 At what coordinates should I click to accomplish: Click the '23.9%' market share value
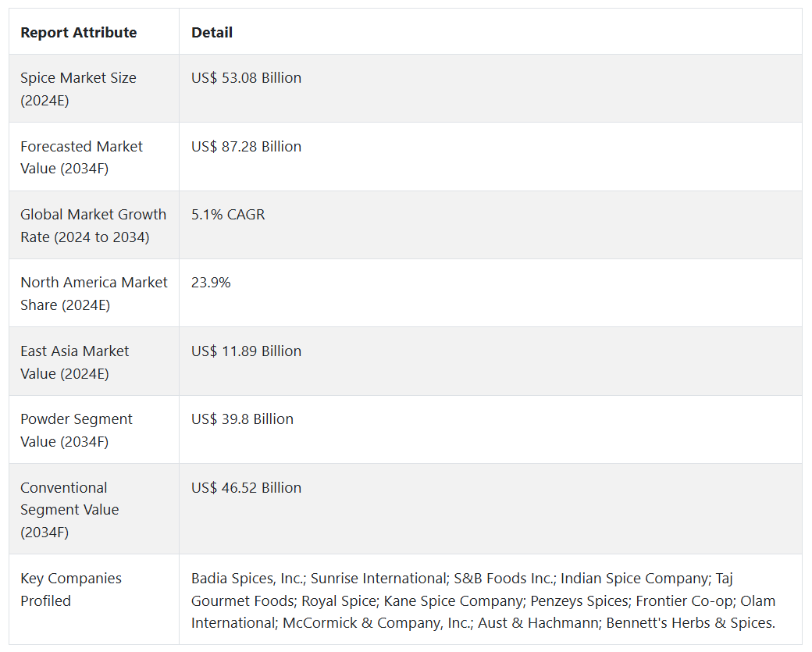pos(211,283)
